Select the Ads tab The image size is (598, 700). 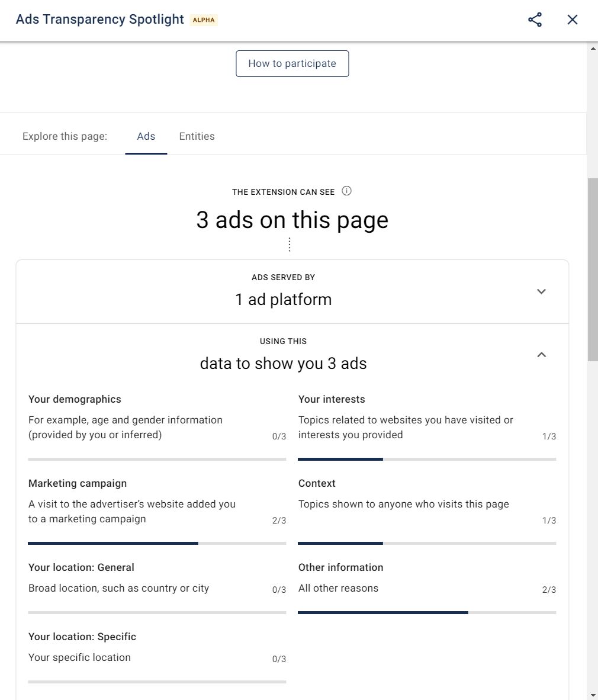146,136
